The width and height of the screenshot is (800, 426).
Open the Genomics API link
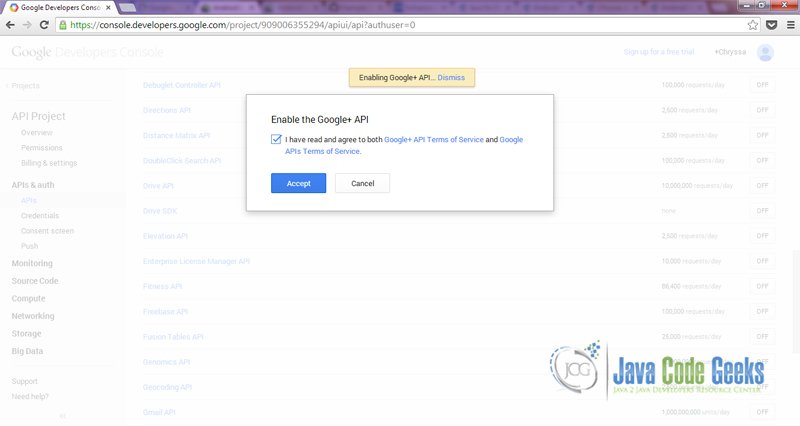[x=166, y=362]
